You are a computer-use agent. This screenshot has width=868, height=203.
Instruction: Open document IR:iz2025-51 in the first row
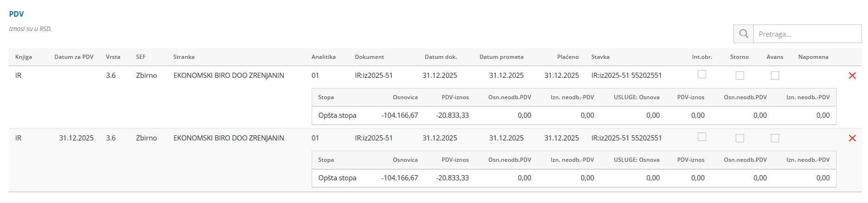374,76
